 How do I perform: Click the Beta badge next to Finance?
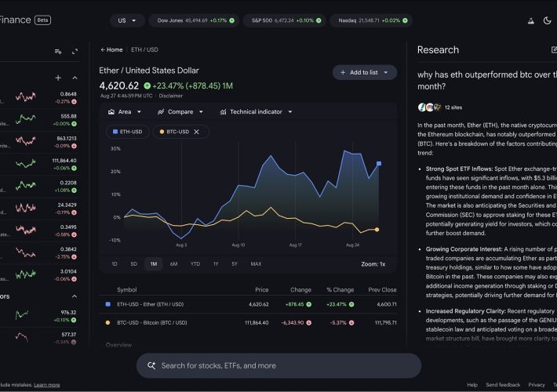click(42, 20)
